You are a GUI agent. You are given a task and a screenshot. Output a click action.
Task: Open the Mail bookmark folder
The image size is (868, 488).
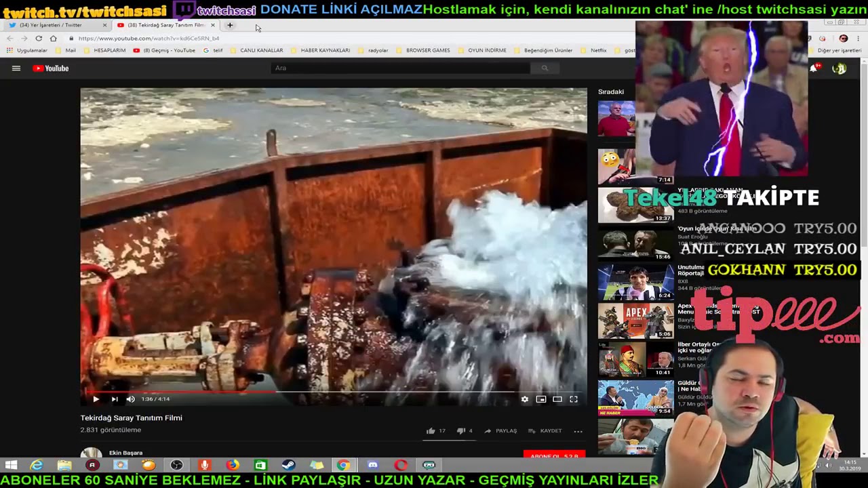[66, 50]
